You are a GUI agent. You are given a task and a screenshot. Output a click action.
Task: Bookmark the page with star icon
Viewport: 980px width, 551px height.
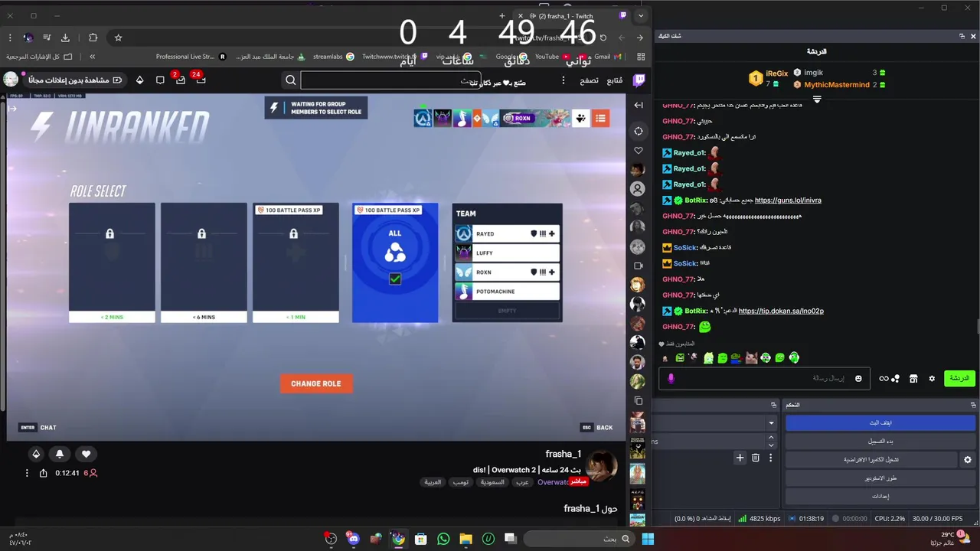pyautogui.click(x=118, y=37)
